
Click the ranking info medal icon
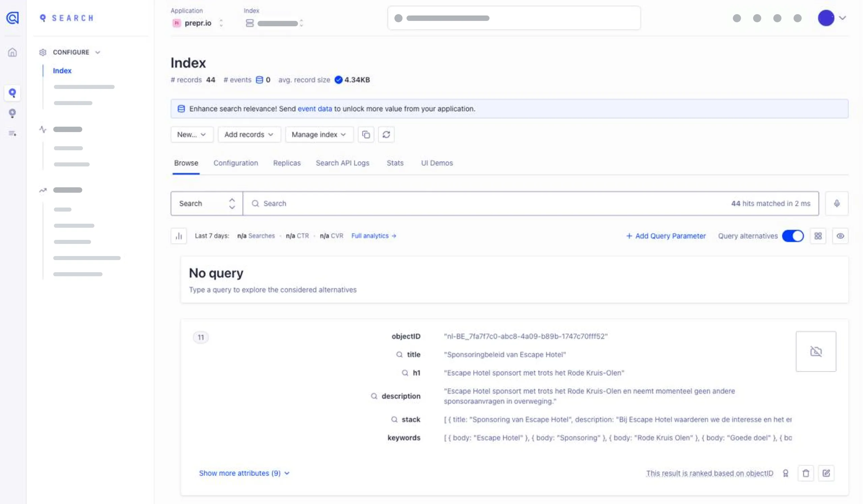pos(785,473)
